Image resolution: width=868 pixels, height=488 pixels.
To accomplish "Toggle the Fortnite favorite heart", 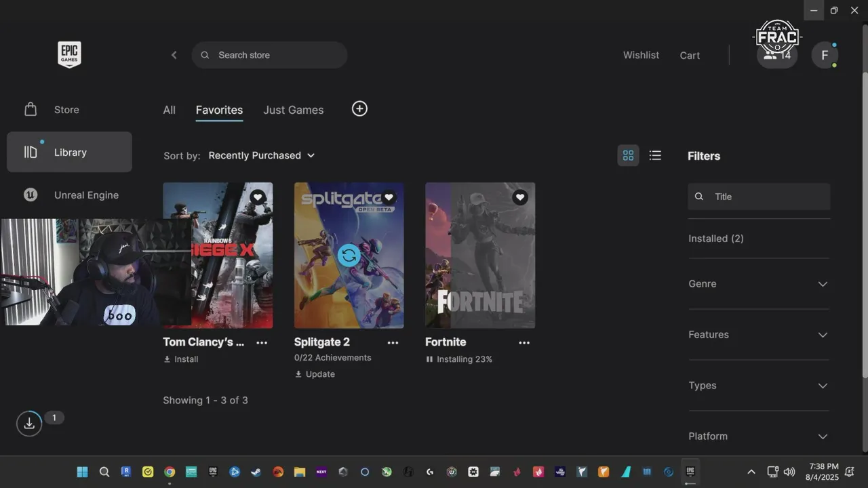I will [519, 197].
